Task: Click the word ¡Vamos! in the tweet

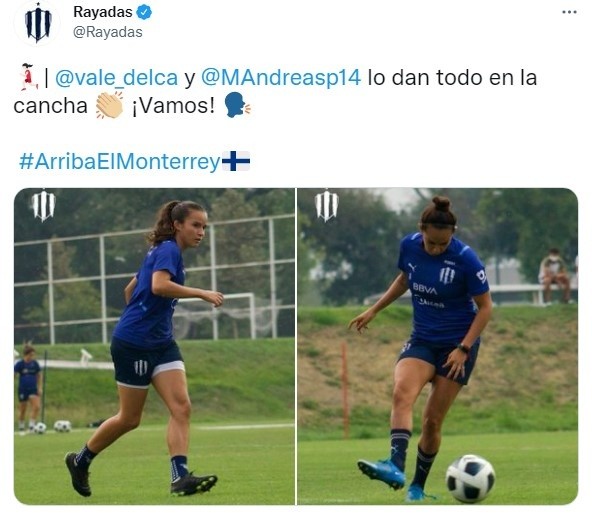Action: tap(173, 106)
